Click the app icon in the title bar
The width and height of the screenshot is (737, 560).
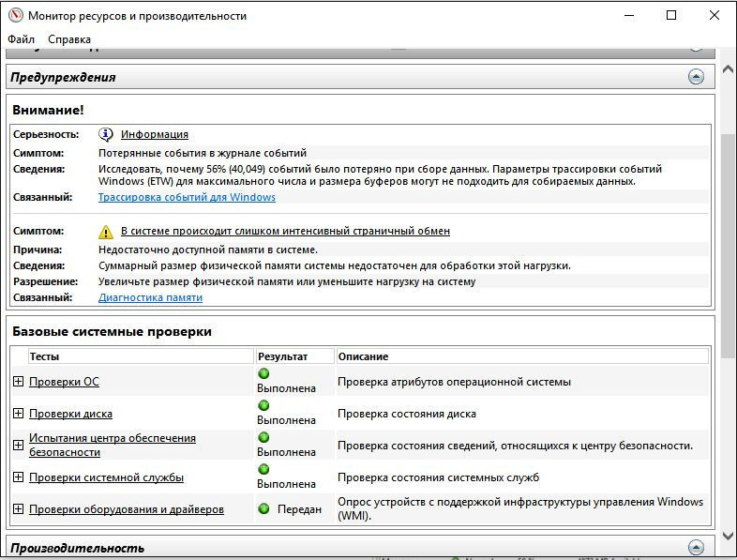tap(14, 16)
